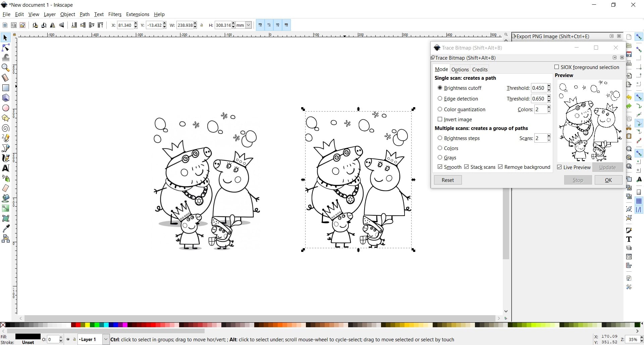Select the Calligraphy pen tool

[6, 158]
